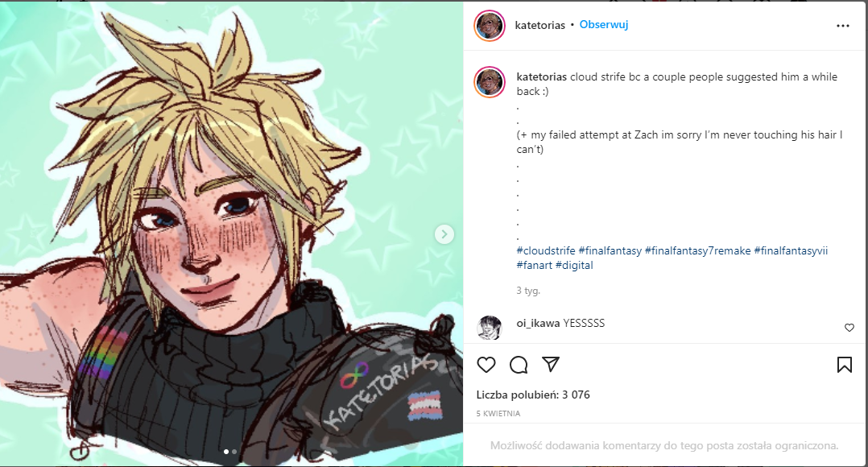
Task: Go to the next image with the arrow
Action: (x=444, y=234)
